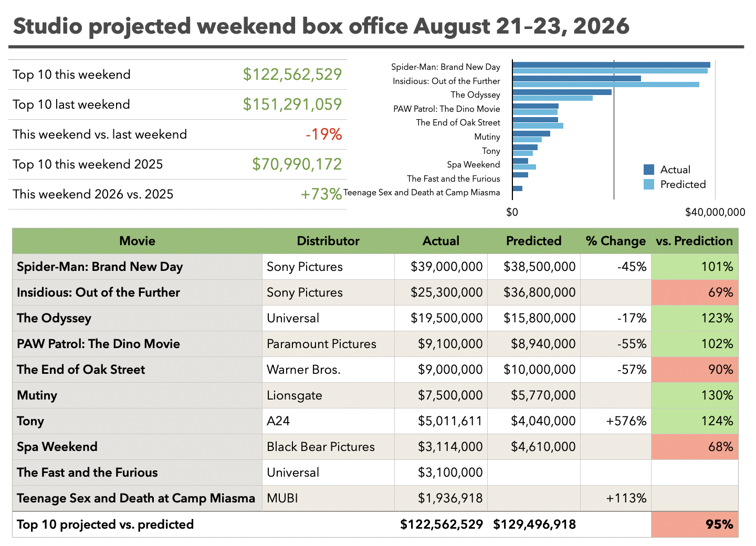Select 'The Odyssey' movie cell in the table
756x546 pixels.
(x=137, y=318)
